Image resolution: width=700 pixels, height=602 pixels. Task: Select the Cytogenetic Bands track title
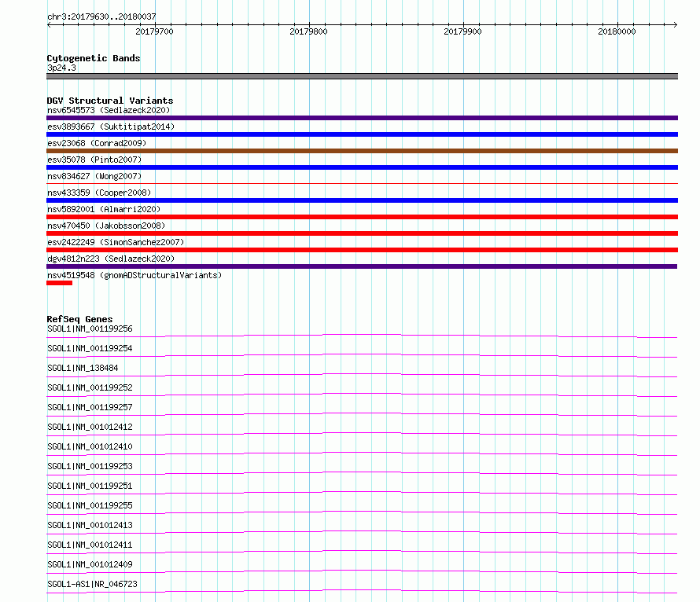(x=94, y=58)
